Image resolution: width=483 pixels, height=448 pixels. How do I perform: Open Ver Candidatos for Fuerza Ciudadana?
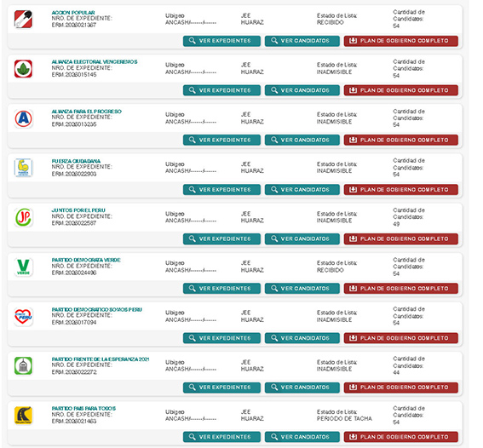click(x=302, y=190)
